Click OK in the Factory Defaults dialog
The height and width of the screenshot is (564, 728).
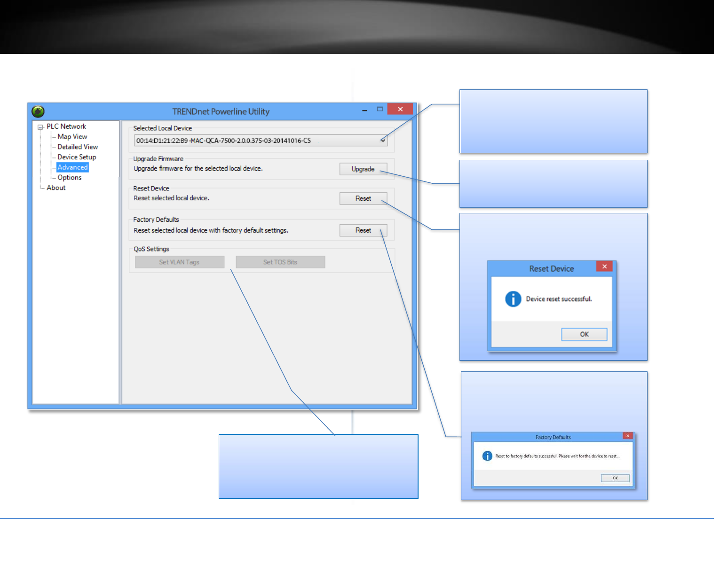click(615, 478)
